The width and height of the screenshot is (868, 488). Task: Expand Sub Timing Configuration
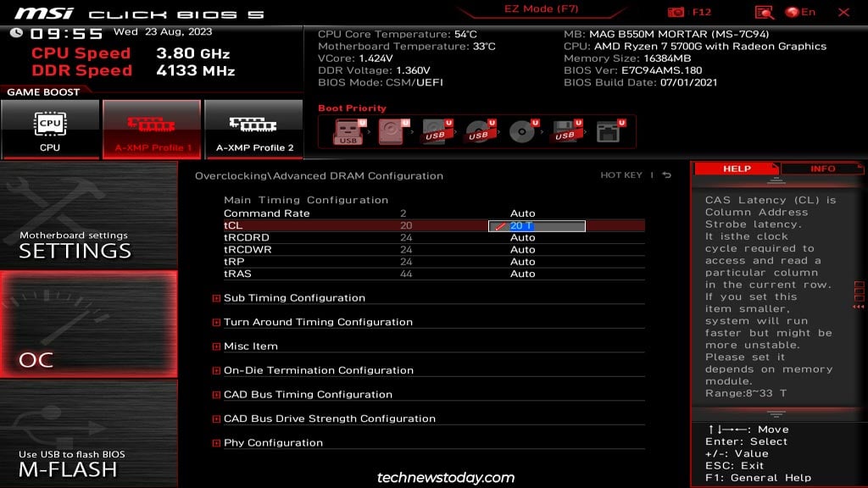[x=216, y=298]
